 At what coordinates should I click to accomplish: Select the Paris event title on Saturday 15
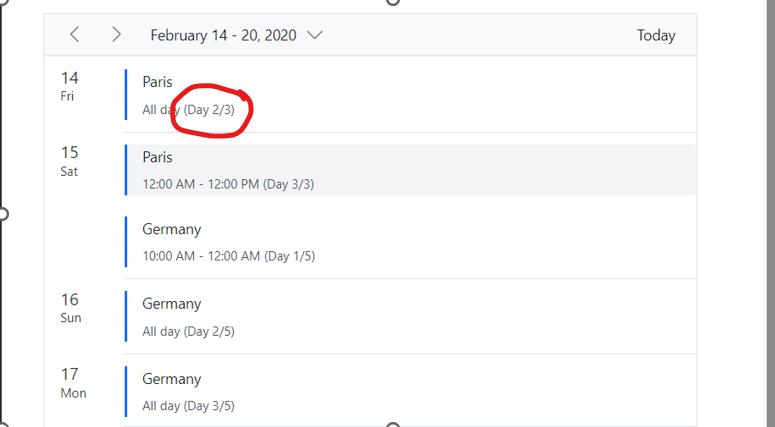(157, 157)
